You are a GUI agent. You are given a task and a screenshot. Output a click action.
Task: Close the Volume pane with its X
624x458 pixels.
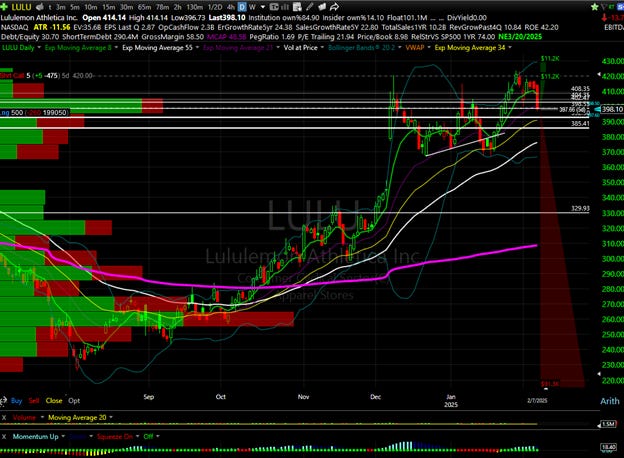(4, 417)
